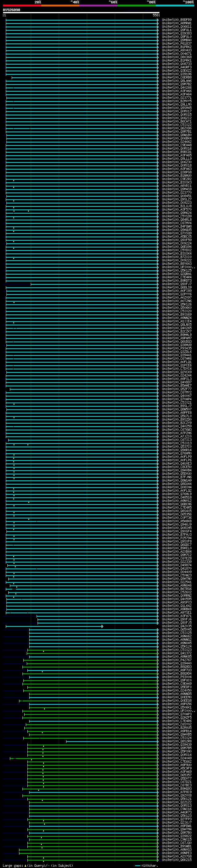The width and height of the screenshot is (197, 868).
Task: Click the UniRef100_Q39439 label
Action: [177, 745]
